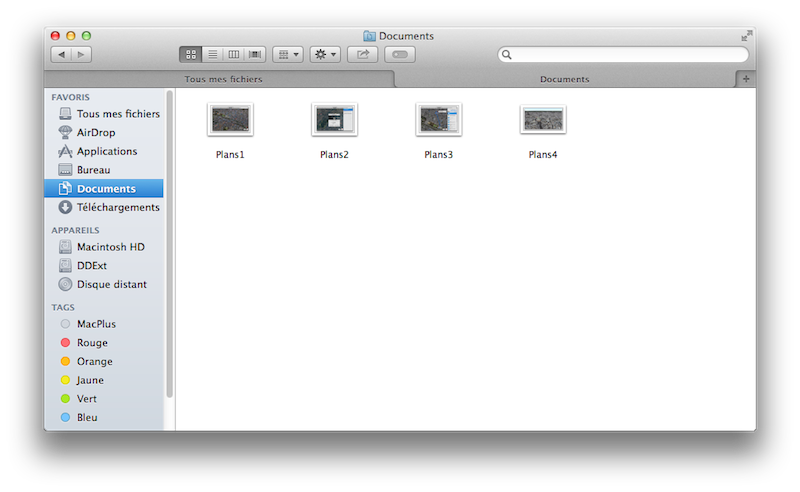Click the Share toolbar button
The width and height of the screenshot is (800, 492).
click(362, 54)
